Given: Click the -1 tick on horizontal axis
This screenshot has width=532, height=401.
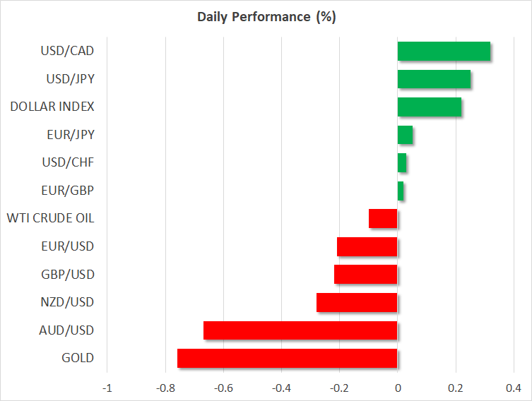Looking at the screenshot, I should (x=107, y=388).
